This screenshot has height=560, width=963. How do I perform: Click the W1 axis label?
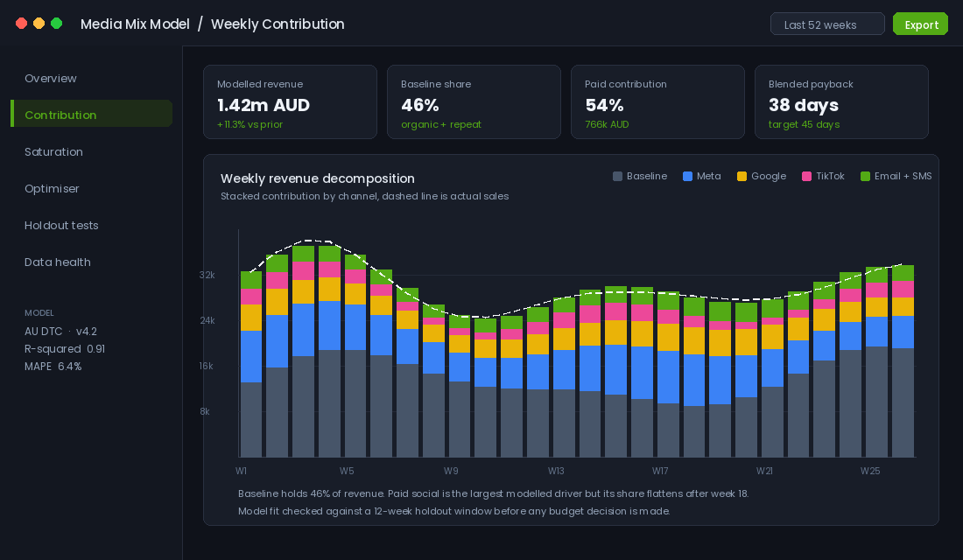(241, 471)
